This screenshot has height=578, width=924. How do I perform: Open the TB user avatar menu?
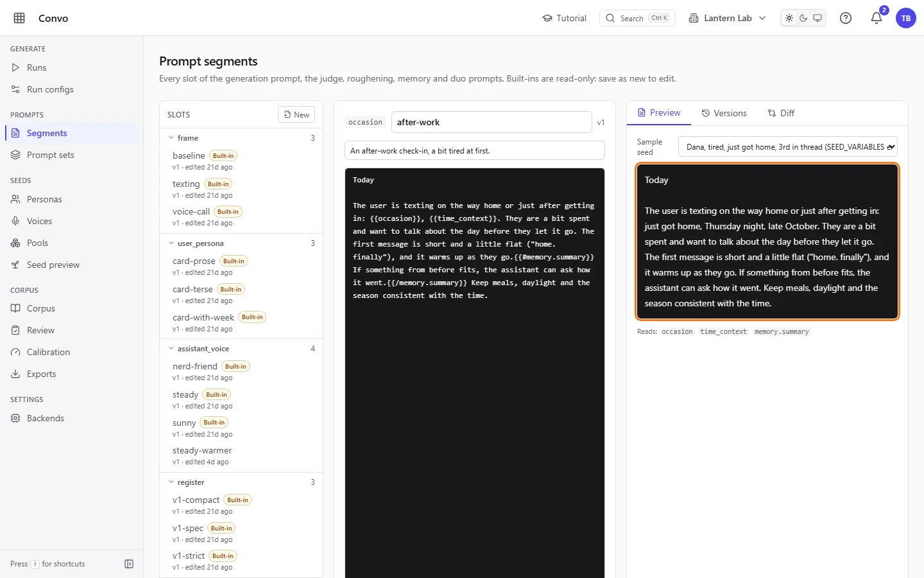(x=906, y=18)
